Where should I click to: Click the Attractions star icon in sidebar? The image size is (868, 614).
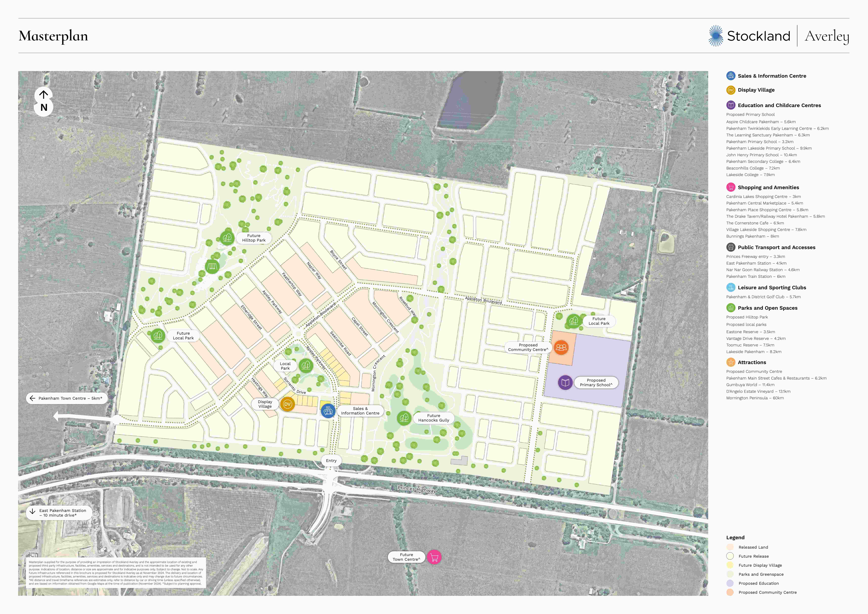(731, 362)
